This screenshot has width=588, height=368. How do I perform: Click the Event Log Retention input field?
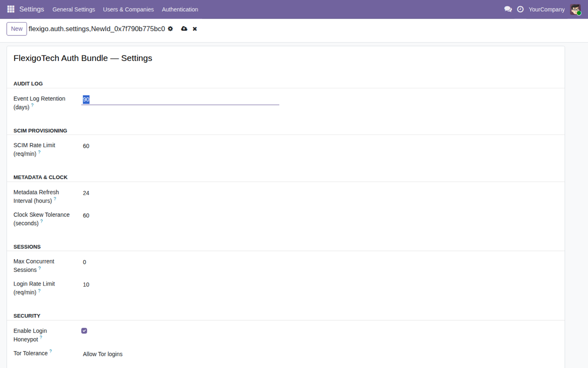click(x=180, y=100)
